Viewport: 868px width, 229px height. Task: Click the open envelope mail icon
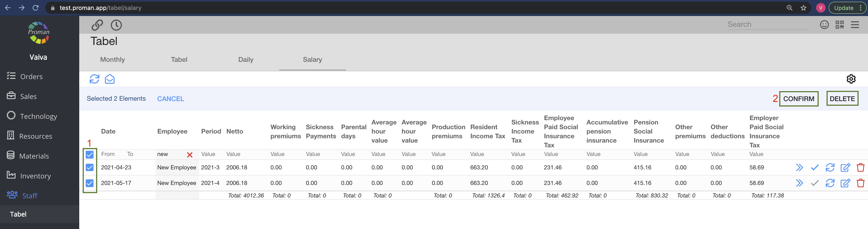coord(110,79)
